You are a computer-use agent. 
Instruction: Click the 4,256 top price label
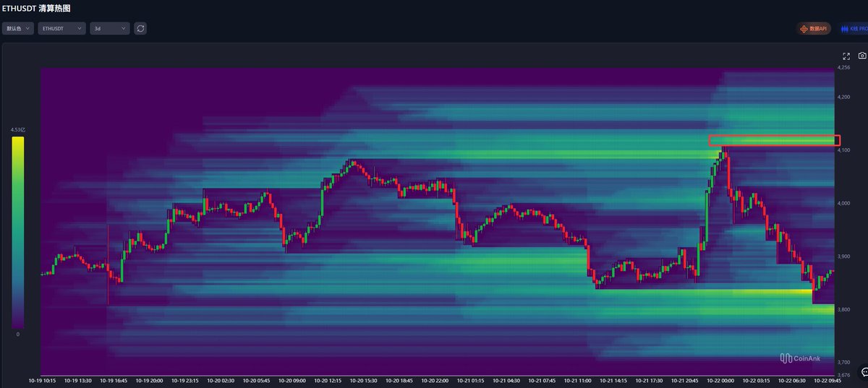pos(844,67)
